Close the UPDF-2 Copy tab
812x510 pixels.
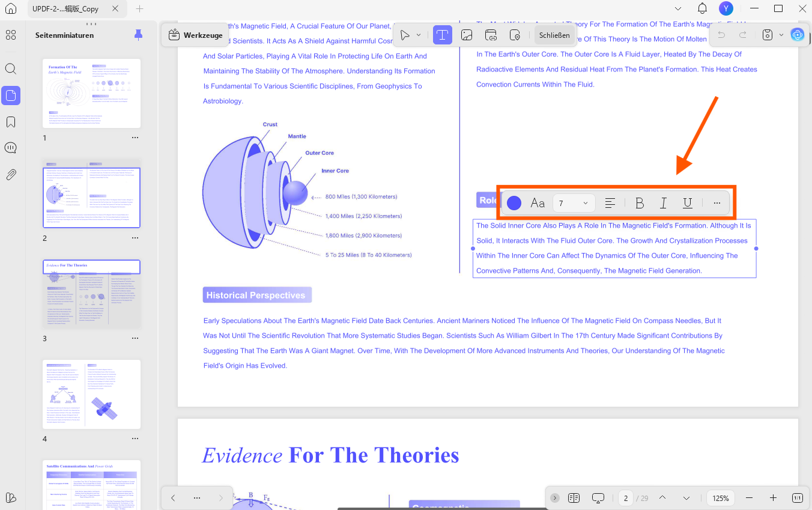pyautogui.click(x=115, y=9)
